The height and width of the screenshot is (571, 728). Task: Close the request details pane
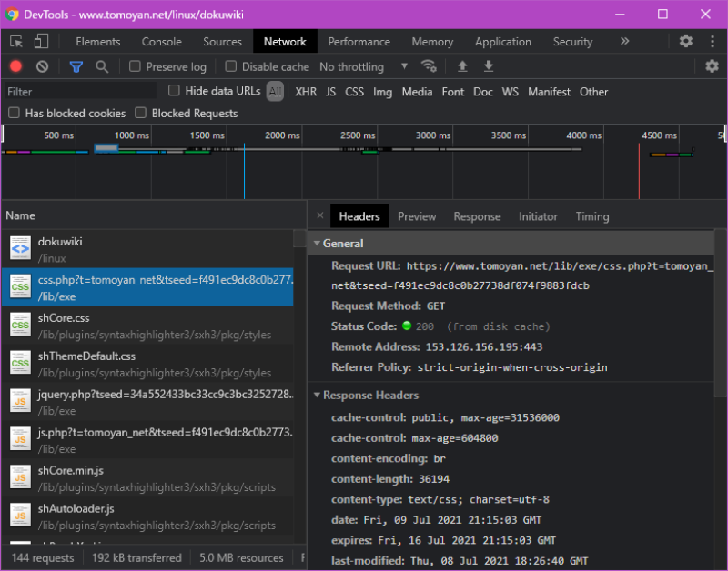pyautogui.click(x=320, y=215)
